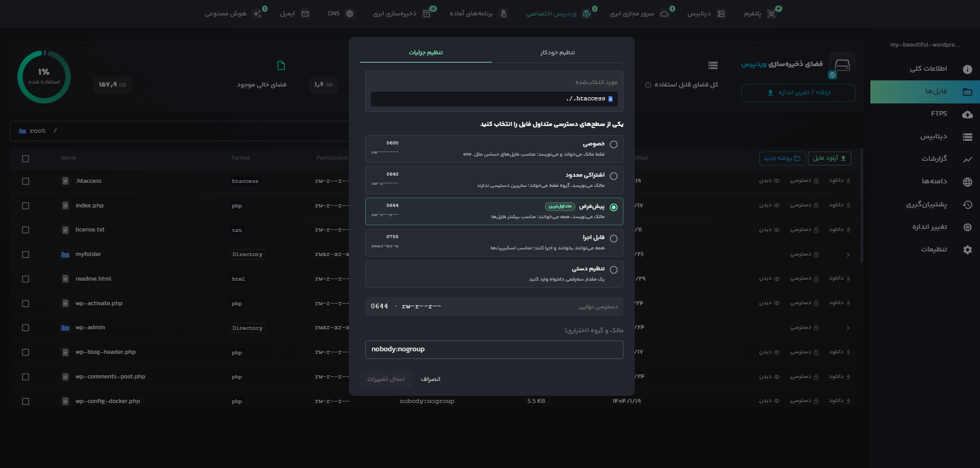Open the دامنه‌ها globe icon in sidebar
Image resolution: width=980 pixels, height=468 pixels.
(967, 182)
